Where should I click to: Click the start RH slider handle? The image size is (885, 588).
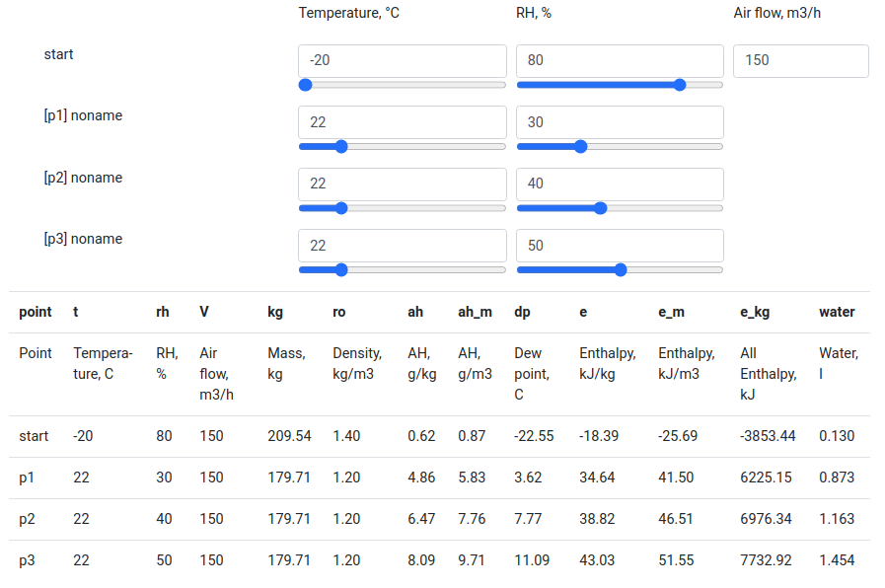point(680,85)
